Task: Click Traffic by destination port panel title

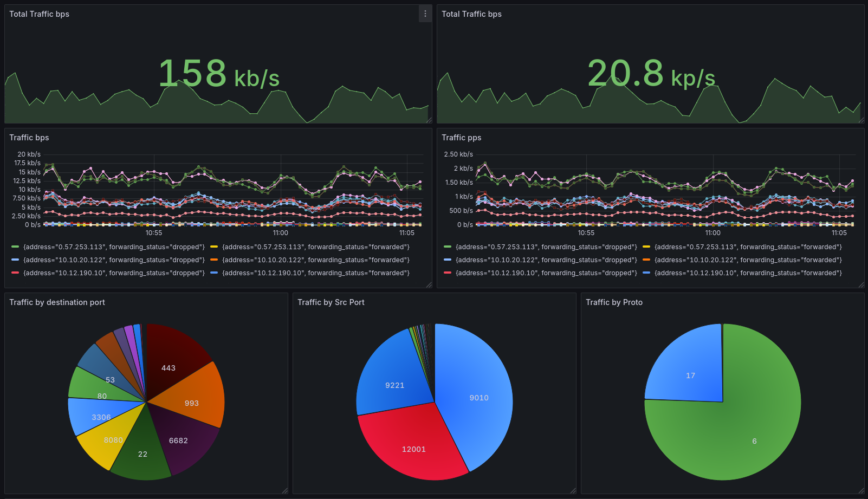Action: (57, 302)
